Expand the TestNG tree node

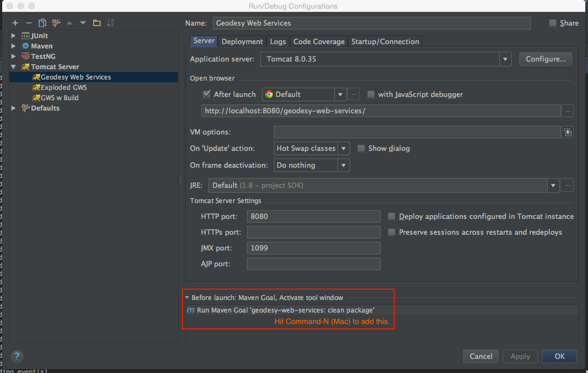[x=14, y=56]
